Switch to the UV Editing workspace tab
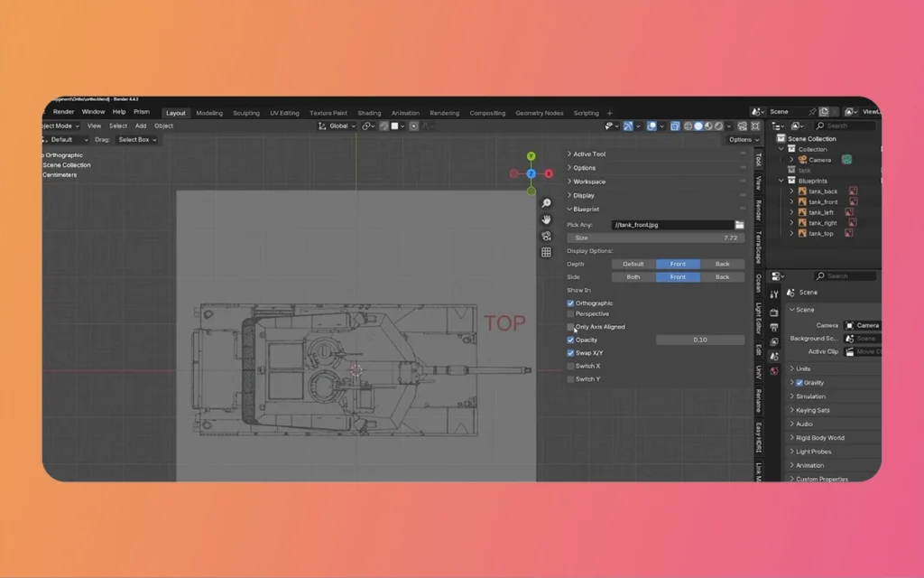The image size is (924, 578). (284, 113)
